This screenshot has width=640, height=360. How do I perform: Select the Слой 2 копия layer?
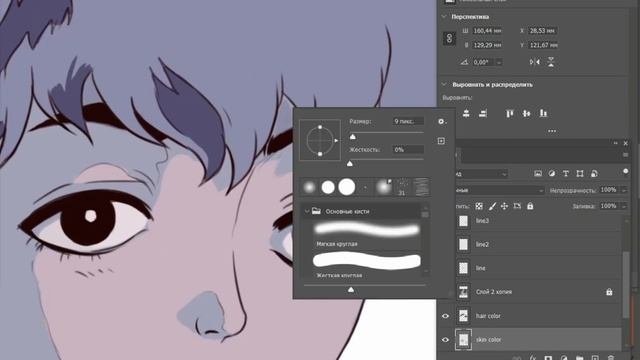point(538,292)
